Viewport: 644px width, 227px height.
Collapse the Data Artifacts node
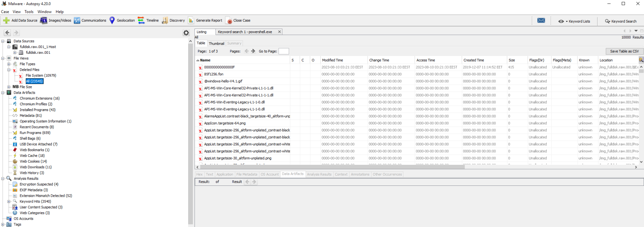[x=3, y=92]
